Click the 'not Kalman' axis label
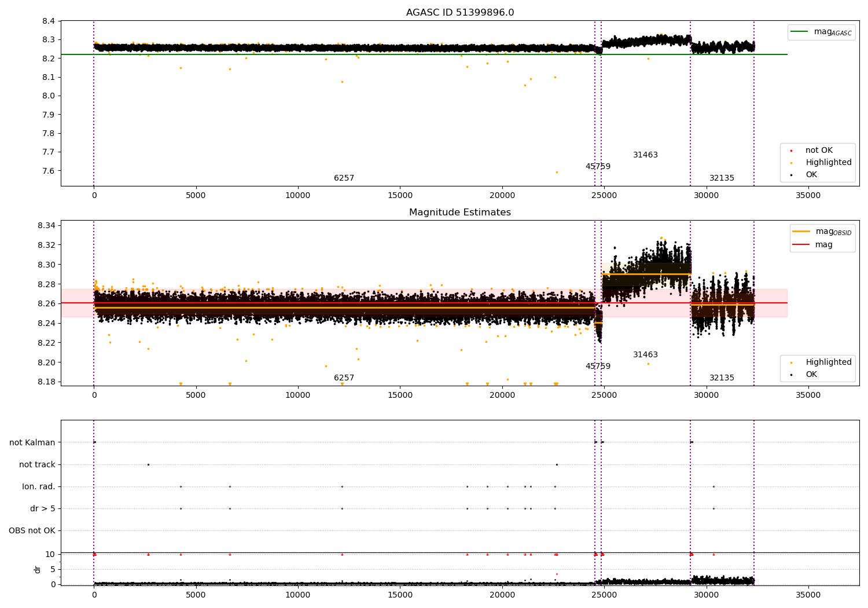The width and height of the screenshot is (868, 608). pyautogui.click(x=32, y=442)
